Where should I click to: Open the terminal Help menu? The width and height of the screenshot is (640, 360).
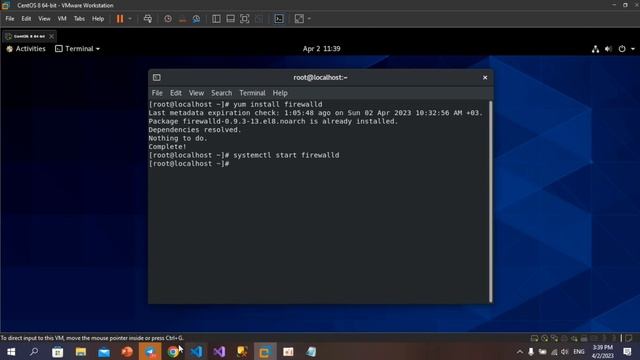[x=280, y=93]
